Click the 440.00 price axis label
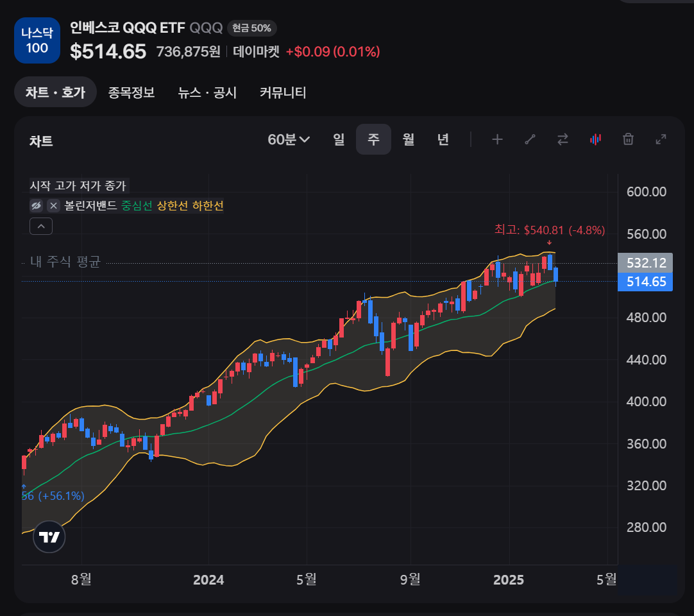The height and width of the screenshot is (616, 694). pos(646,359)
